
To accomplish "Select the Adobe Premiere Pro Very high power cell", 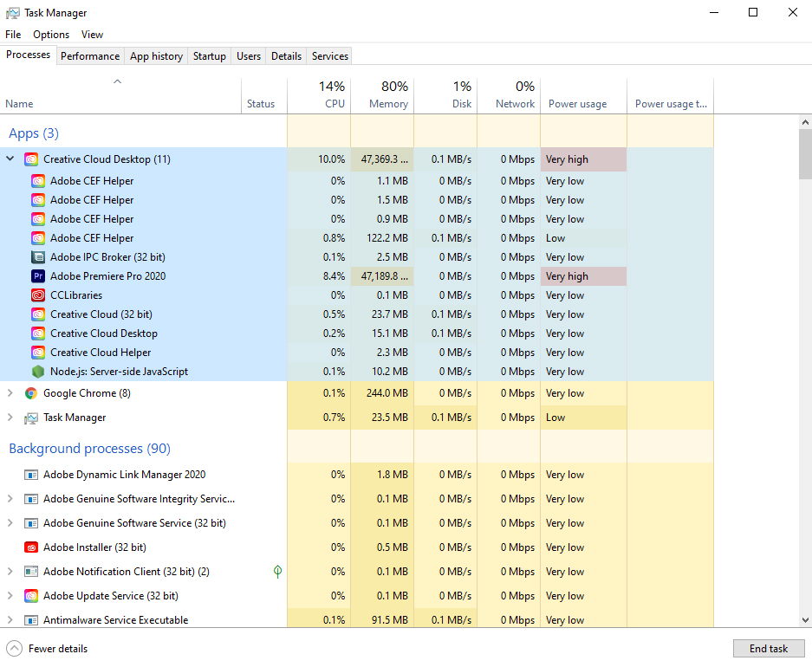I will [582, 276].
